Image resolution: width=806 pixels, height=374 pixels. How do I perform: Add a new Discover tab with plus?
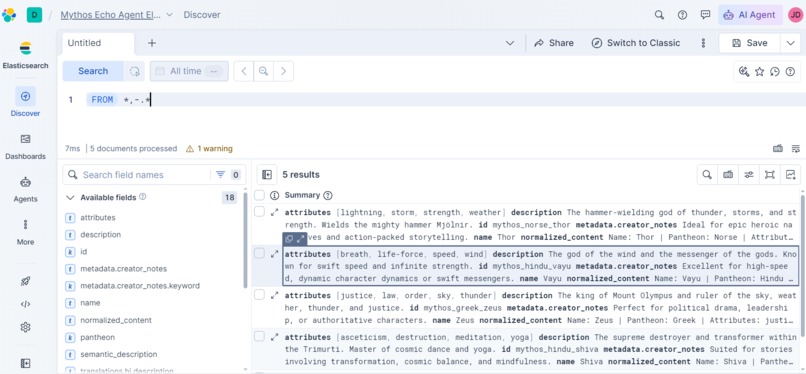152,43
